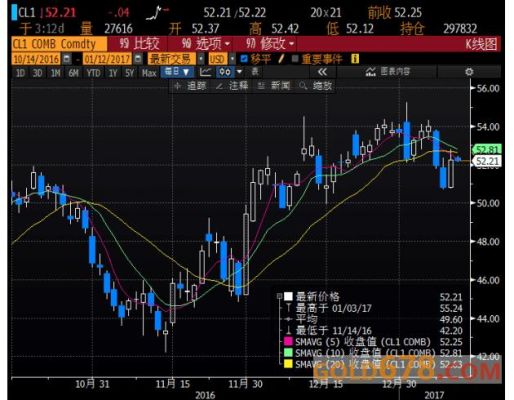Toggle the legend collapse box
This screenshot has height=400, width=514.
tap(279, 296)
